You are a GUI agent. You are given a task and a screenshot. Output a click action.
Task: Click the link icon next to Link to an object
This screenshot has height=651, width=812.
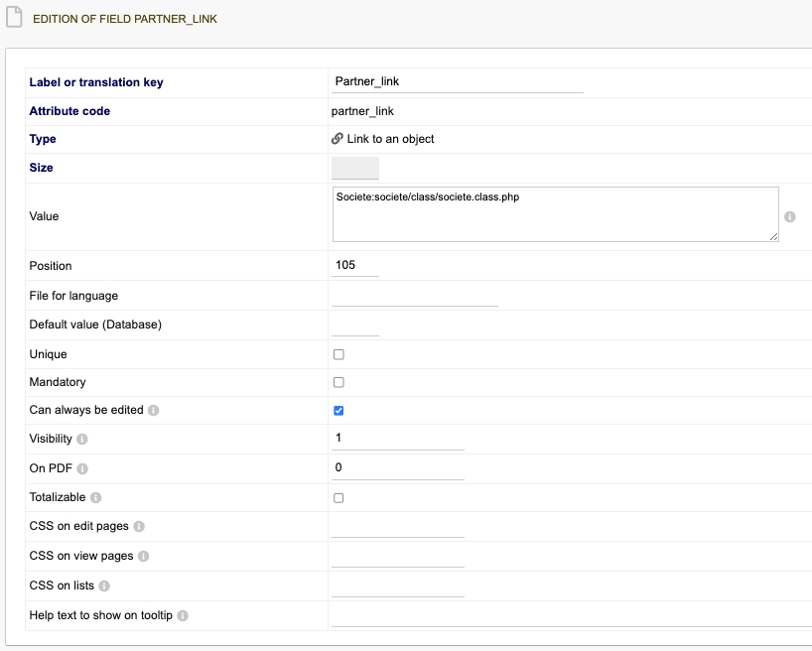[338, 138]
